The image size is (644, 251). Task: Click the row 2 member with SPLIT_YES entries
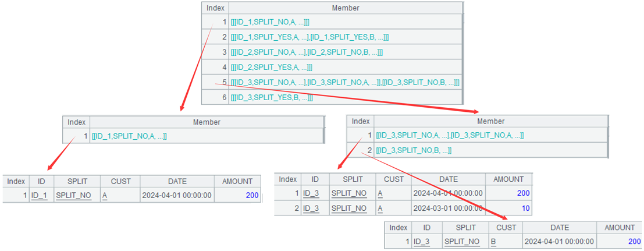click(309, 37)
